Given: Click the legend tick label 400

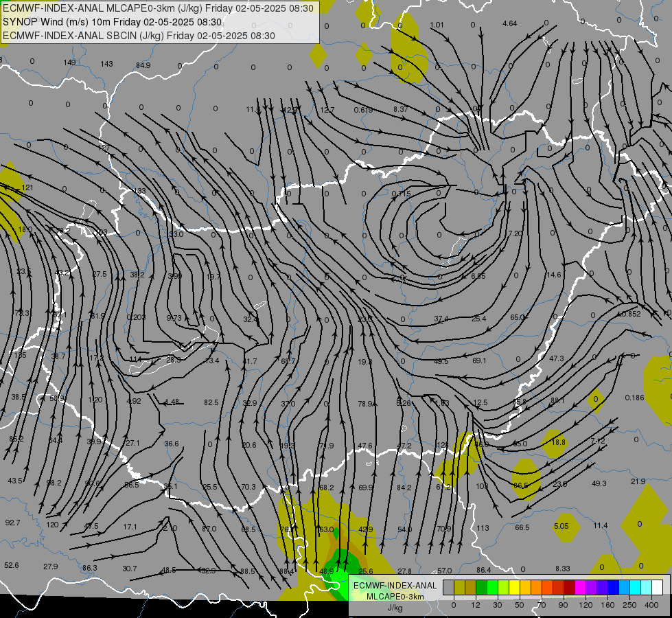Looking at the screenshot, I should click(651, 605).
